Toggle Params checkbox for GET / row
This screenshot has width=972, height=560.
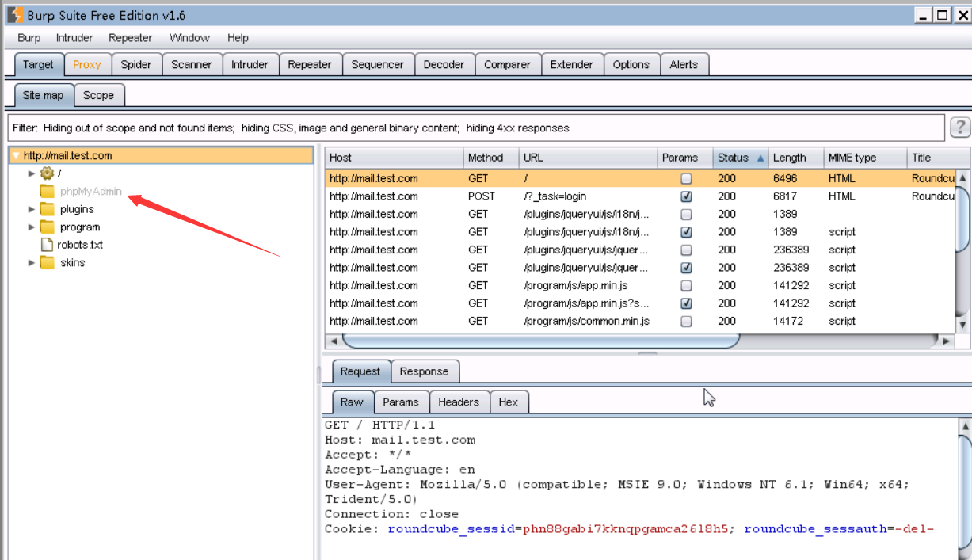tap(686, 179)
